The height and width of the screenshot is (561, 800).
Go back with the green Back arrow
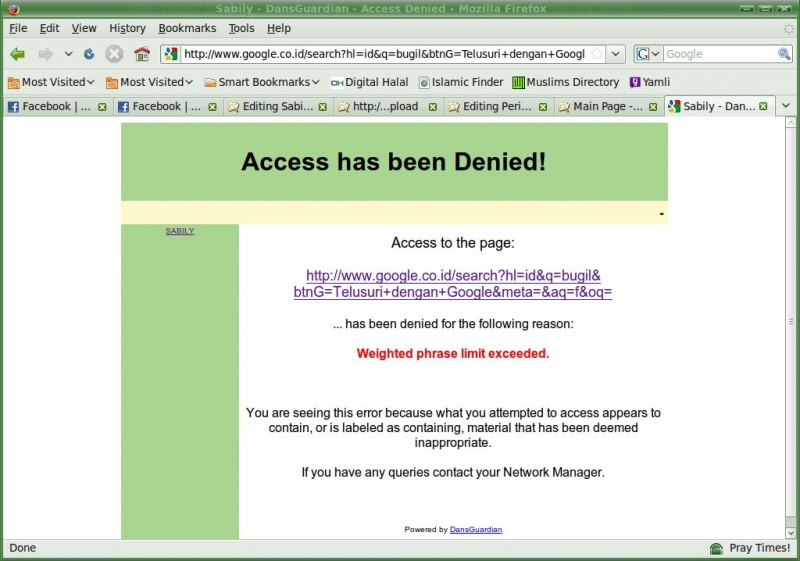point(17,54)
